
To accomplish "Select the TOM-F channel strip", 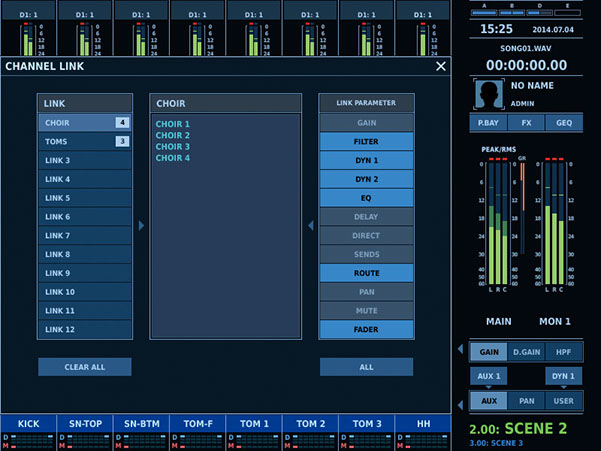I will 198,424.
